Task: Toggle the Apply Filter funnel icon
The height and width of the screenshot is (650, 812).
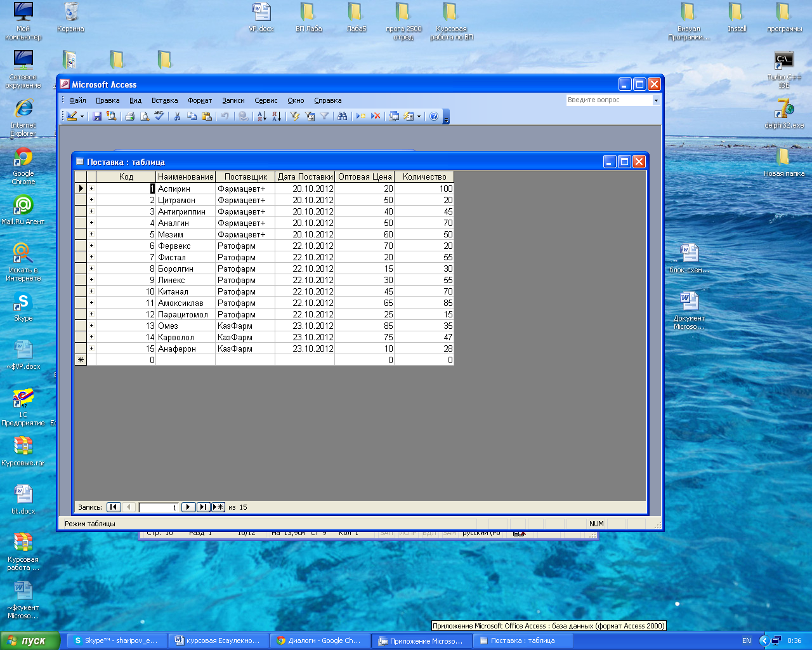Action: tap(324, 116)
